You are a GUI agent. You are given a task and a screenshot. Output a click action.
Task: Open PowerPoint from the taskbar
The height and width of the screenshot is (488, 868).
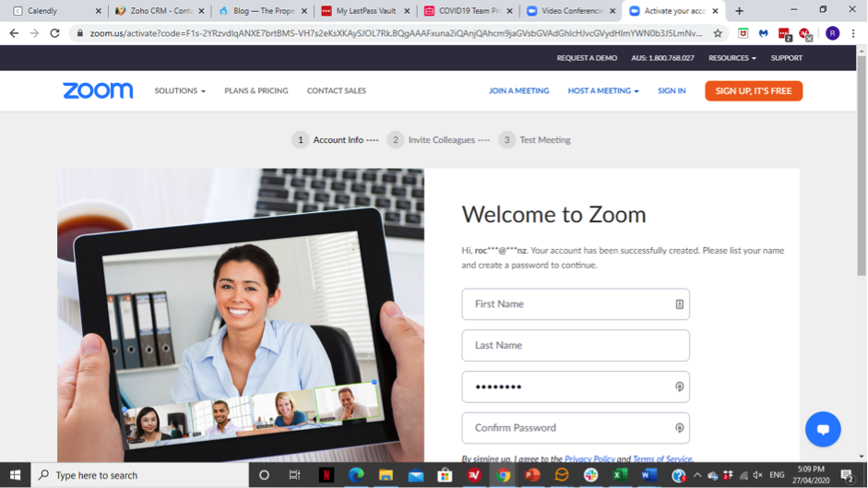[532, 475]
